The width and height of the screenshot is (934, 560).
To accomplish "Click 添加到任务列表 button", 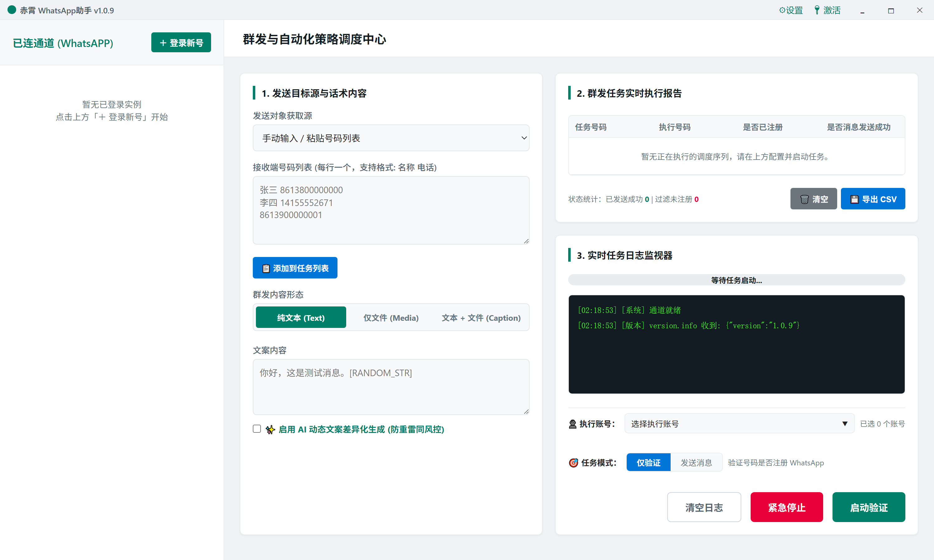I will pos(295,268).
